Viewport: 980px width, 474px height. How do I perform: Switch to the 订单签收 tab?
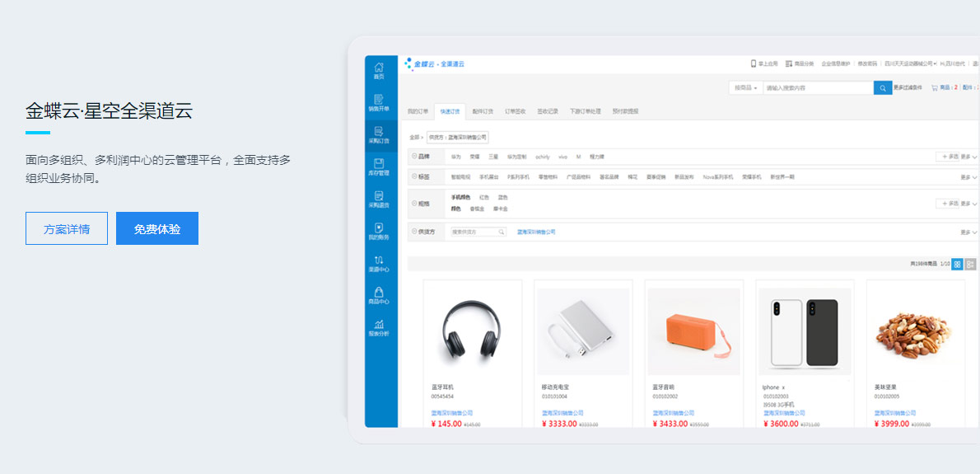pyautogui.click(x=515, y=111)
